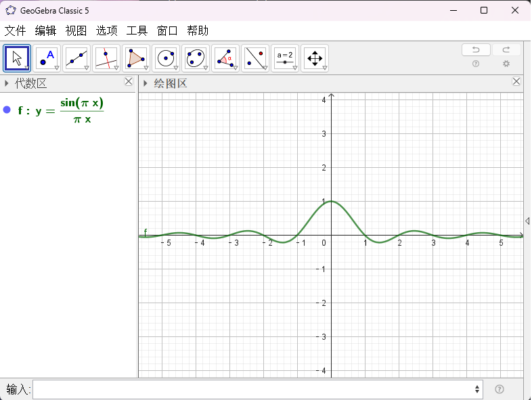Select the Polygon tool
Screen dimensions: 532x400
click(136, 58)
